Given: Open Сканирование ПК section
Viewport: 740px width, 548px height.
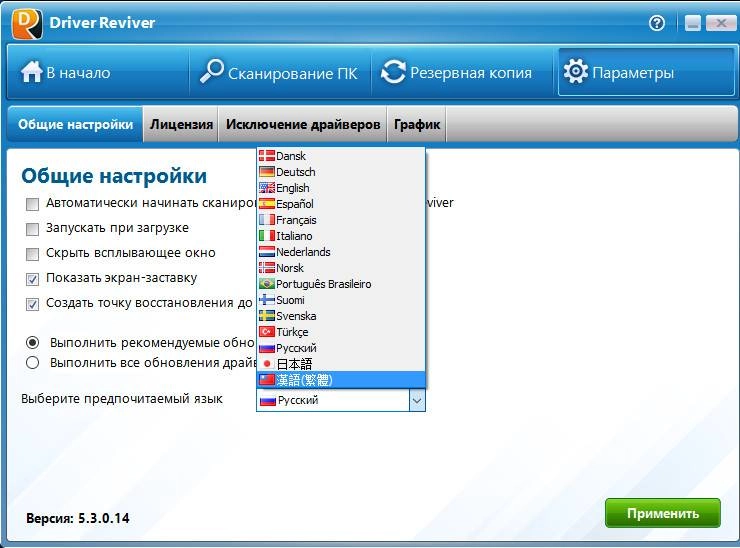Looking at the screenshot, I should tap(280, 72).
